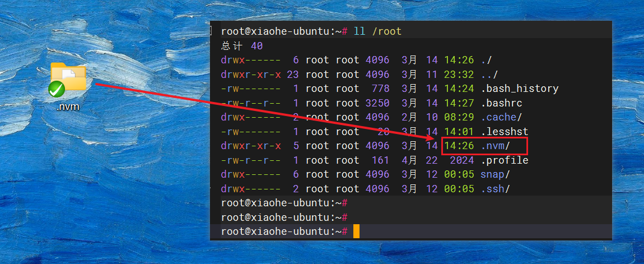
Task: Click the .ssh/ directory name
Action: pos(496,189)
